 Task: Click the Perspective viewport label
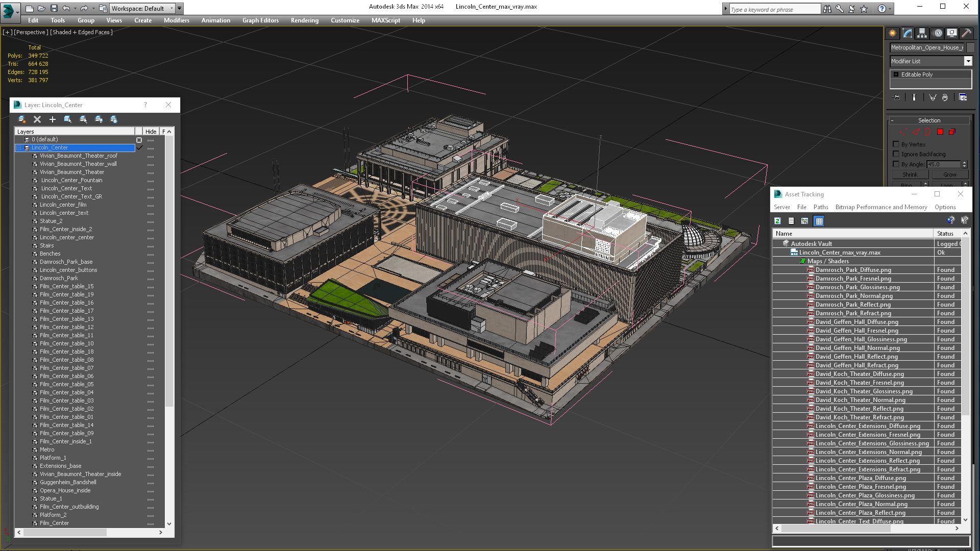pos(31,32)
